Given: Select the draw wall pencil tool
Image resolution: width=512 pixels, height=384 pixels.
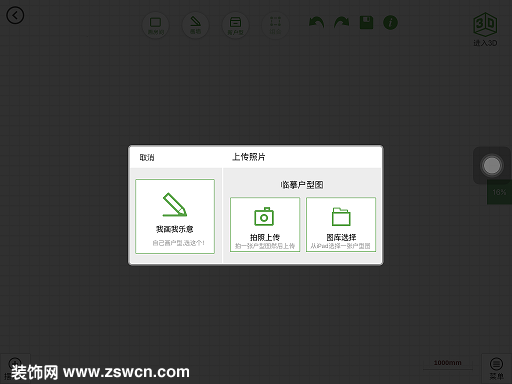Looking at the screenshot, I should pos(196,25).
